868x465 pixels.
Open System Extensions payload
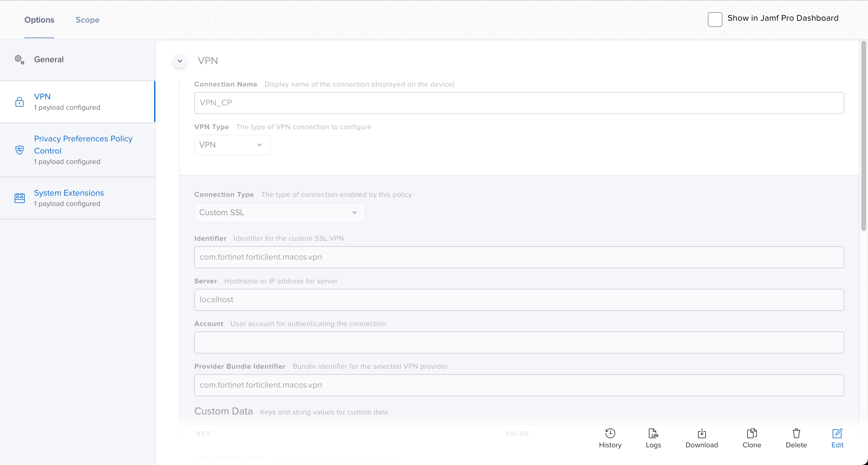point(77,198)
